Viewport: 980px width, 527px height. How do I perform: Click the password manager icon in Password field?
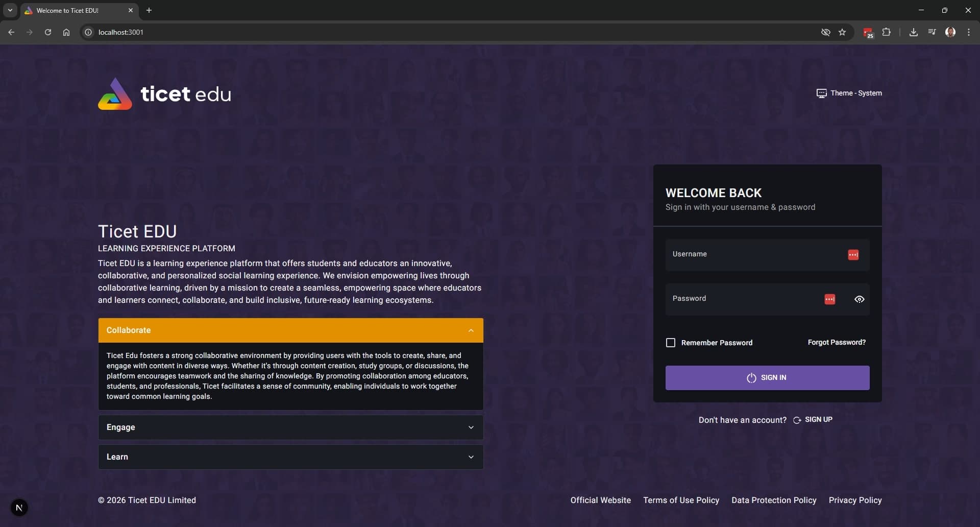click(830, 299)
